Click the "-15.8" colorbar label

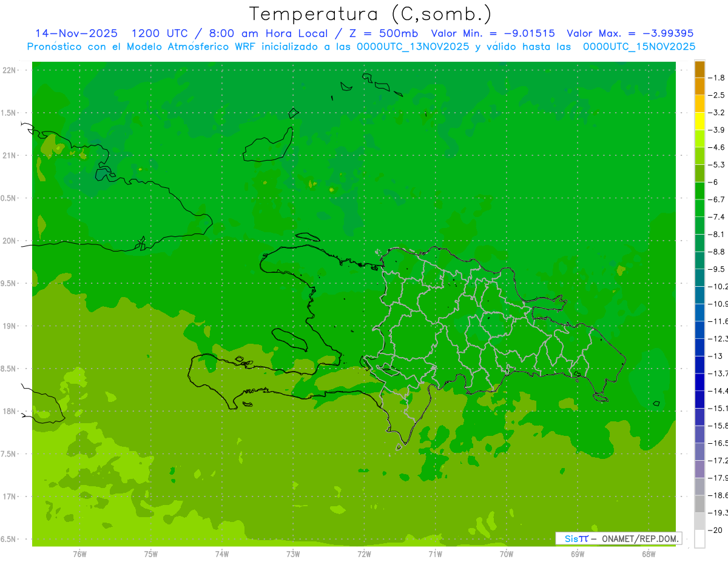(718, 426)
